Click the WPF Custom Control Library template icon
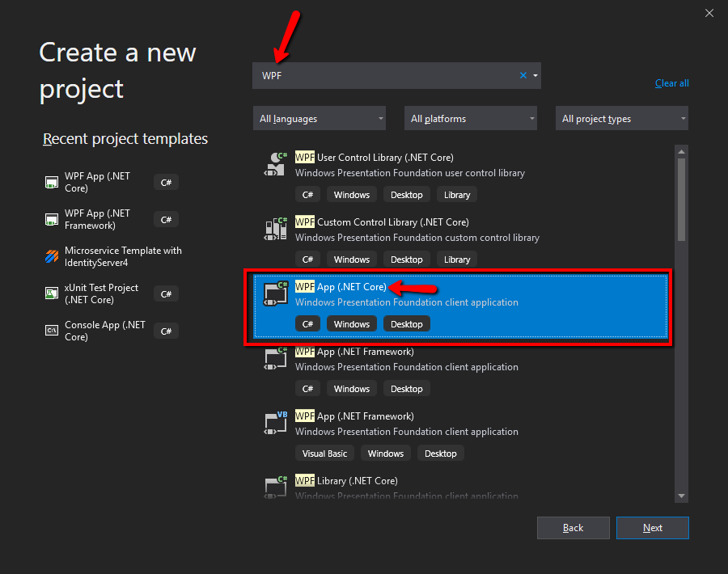This screenshot has width=728, height=574. point(275,229)
